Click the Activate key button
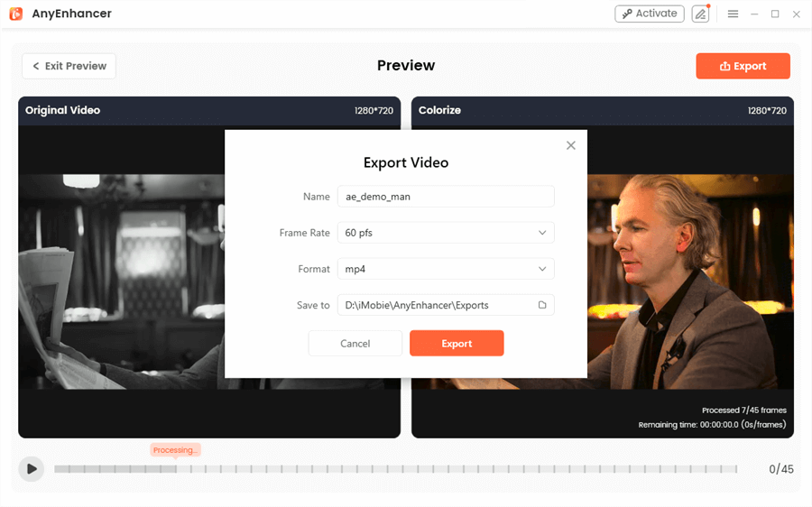The height and width of the screenshot is (507, 812). [x=650, y=14]
